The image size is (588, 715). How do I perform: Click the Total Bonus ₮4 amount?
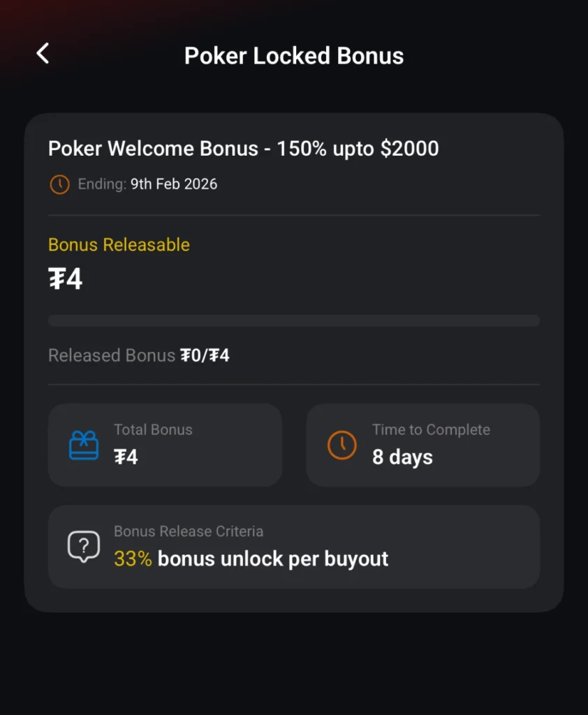point(126,457)
